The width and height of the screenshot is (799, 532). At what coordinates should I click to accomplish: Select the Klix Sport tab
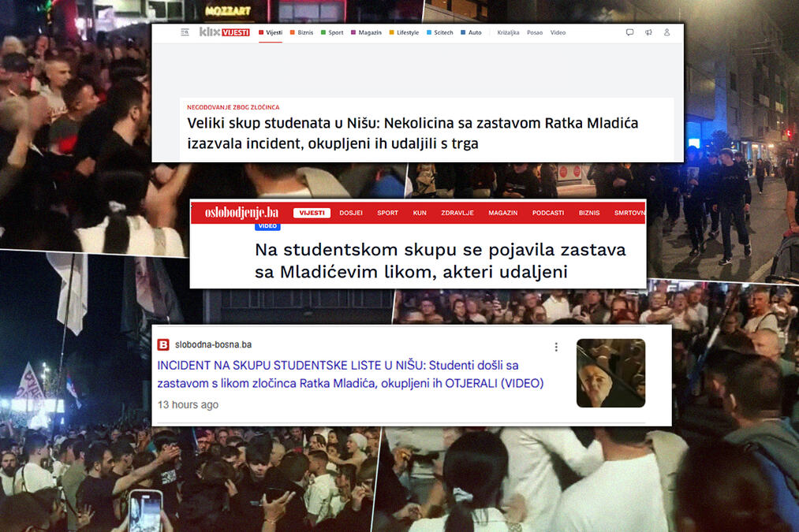click(332, 32)
